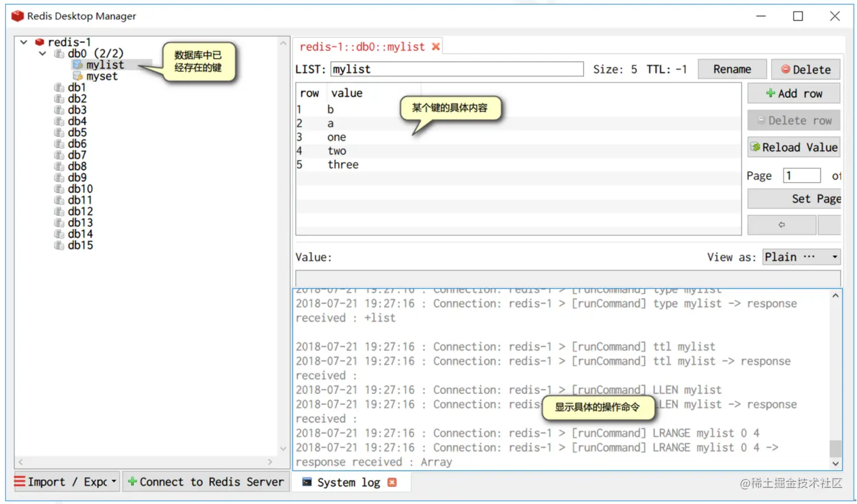The height and width of the screenshot is (504, 857).
Task: Add row to the list
Action: click(794, 93)
